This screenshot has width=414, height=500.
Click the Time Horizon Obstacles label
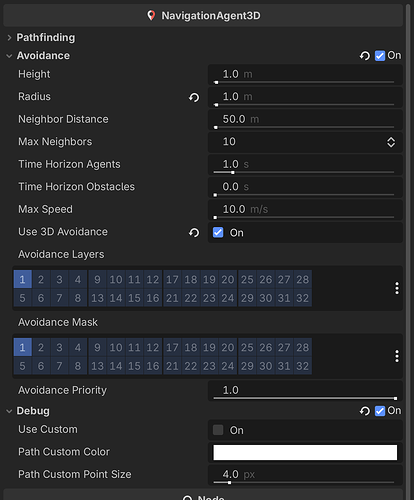point(77,187)
